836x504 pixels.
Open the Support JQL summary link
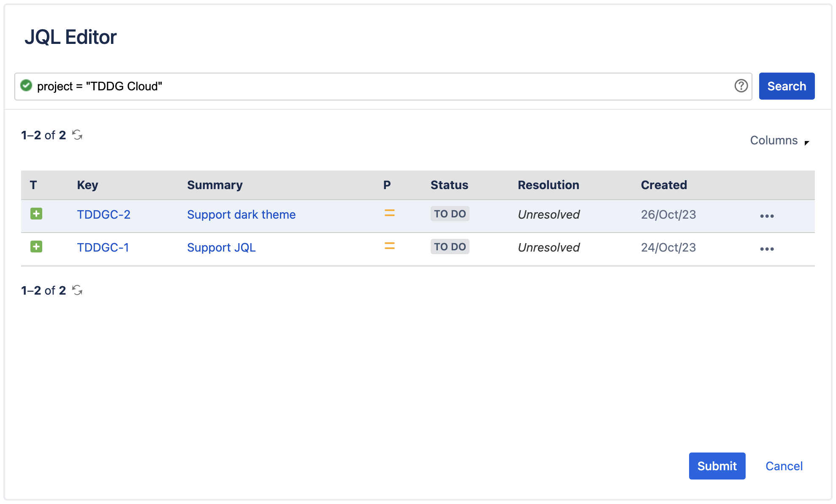[x=221, y=247]
